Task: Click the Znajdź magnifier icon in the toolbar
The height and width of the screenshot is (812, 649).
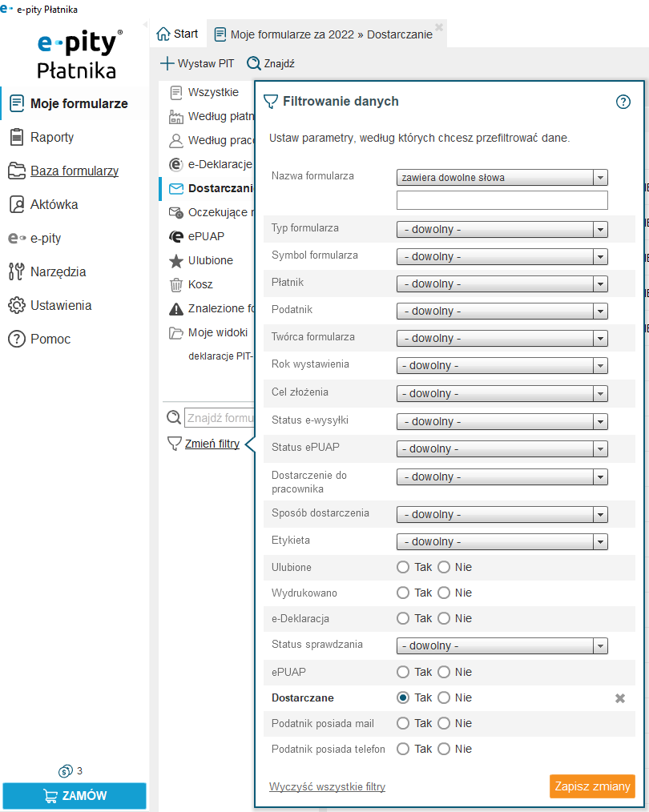Action: tap(254, 63)
